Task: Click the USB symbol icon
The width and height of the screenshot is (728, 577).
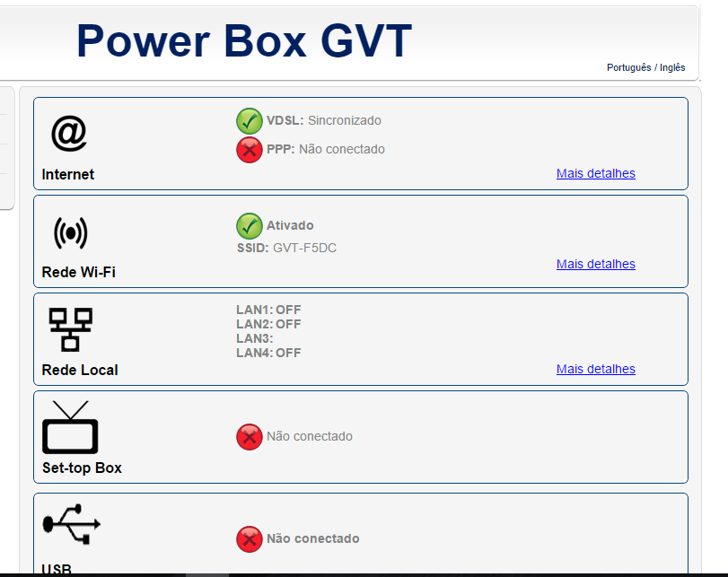Action: tap(72, 524)
